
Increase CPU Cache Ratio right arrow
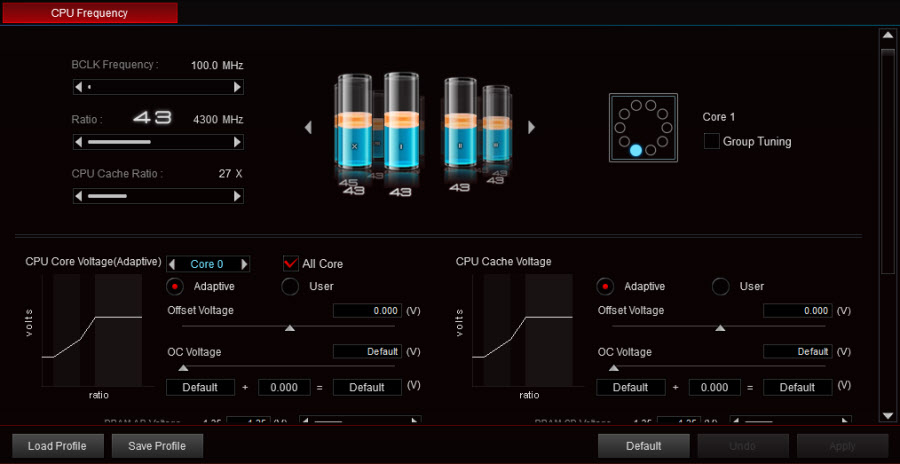237,196
